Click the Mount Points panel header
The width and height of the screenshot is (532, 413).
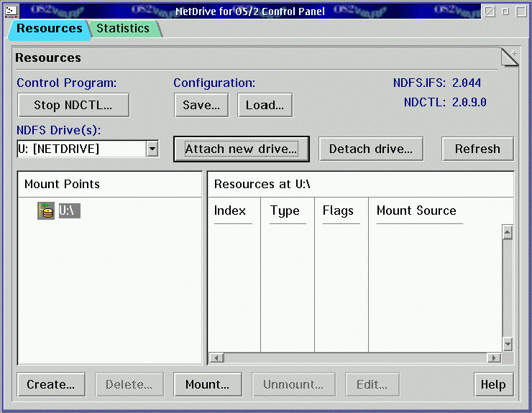[x=62, y=184]
